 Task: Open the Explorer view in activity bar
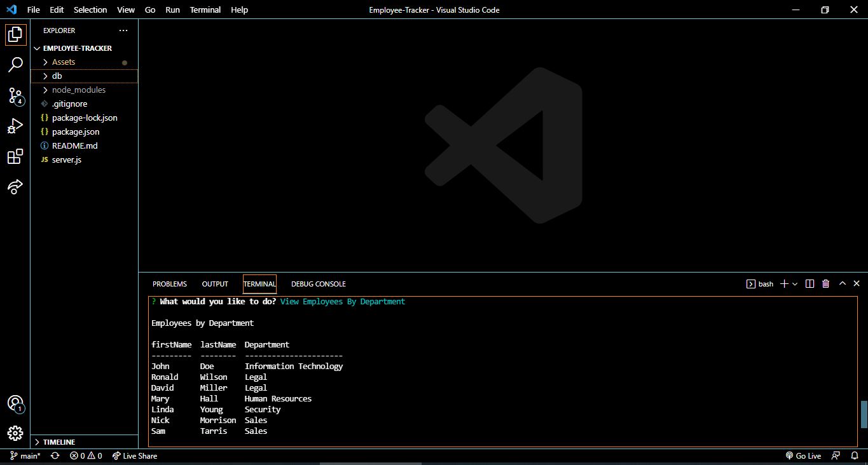click(x=15, y=34)
